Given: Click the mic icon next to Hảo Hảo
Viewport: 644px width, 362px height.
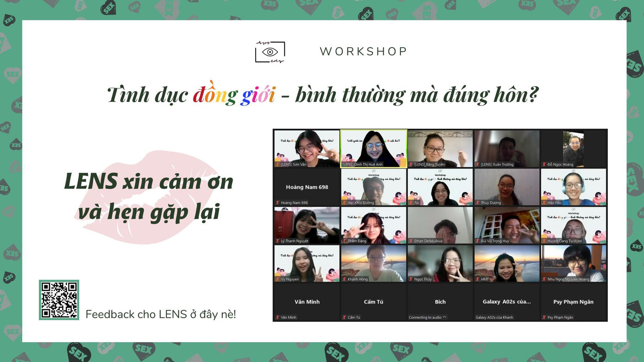Looking at the screenshot, I should coord(544,202).
